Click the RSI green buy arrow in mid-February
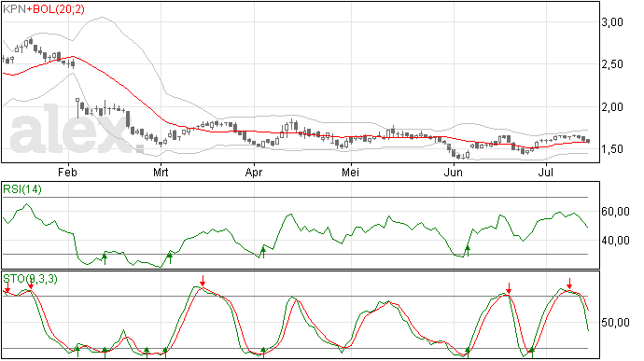Image resolution: width=644 pixels, height=361 pixels. 105,258
